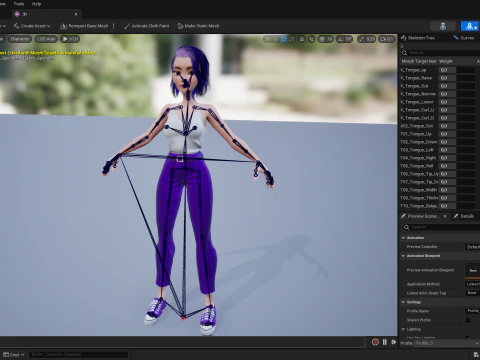Image resolution: width=480 pixels, height=360 pixels.
Task: Switch to the Preview Scene tab
Action: (x=423, y=216)
